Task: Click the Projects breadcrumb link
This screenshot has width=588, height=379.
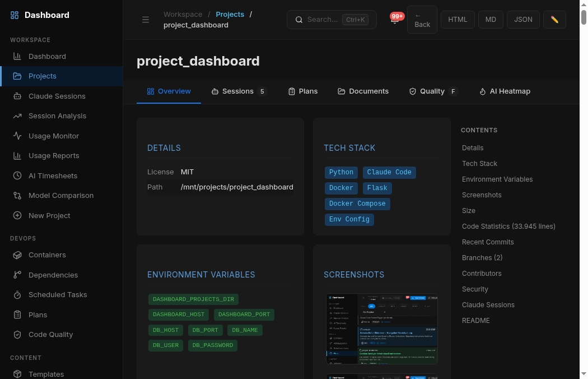Action: click(x=230, y=14)
